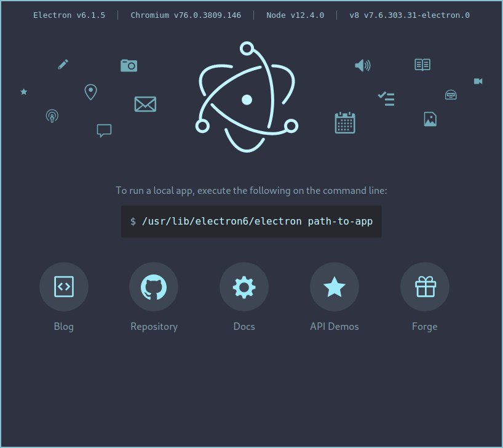503x448 pixels.
Task: Click the Node v12.4.0 version text
Action: click(295, 15)
